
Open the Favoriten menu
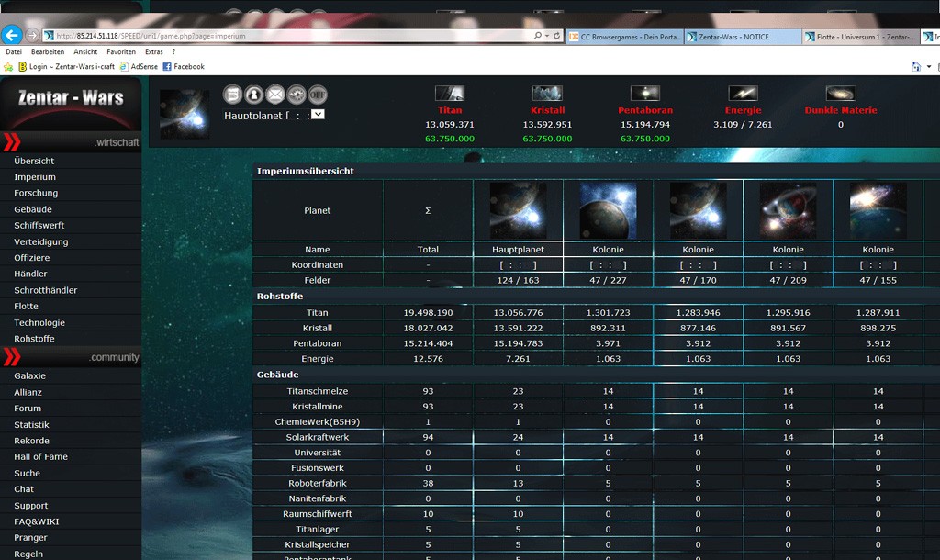coord(121,52)
